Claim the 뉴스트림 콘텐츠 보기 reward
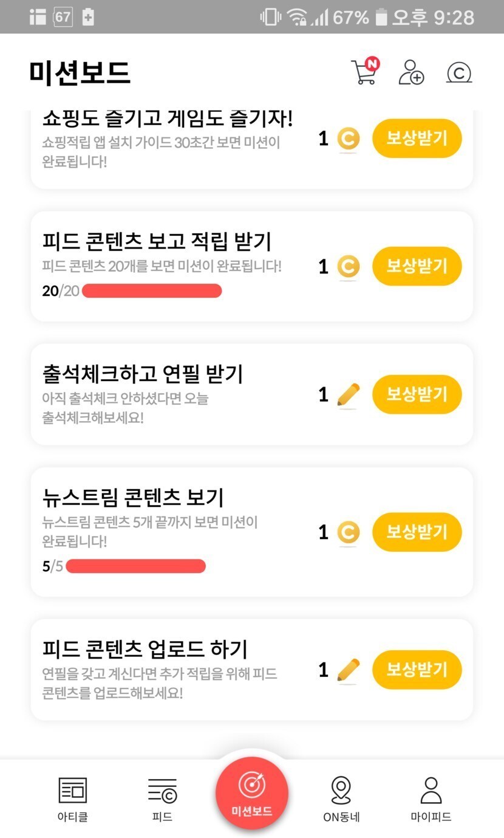The image size is (504, 838). pyautogui.click(x=417, y=532)
